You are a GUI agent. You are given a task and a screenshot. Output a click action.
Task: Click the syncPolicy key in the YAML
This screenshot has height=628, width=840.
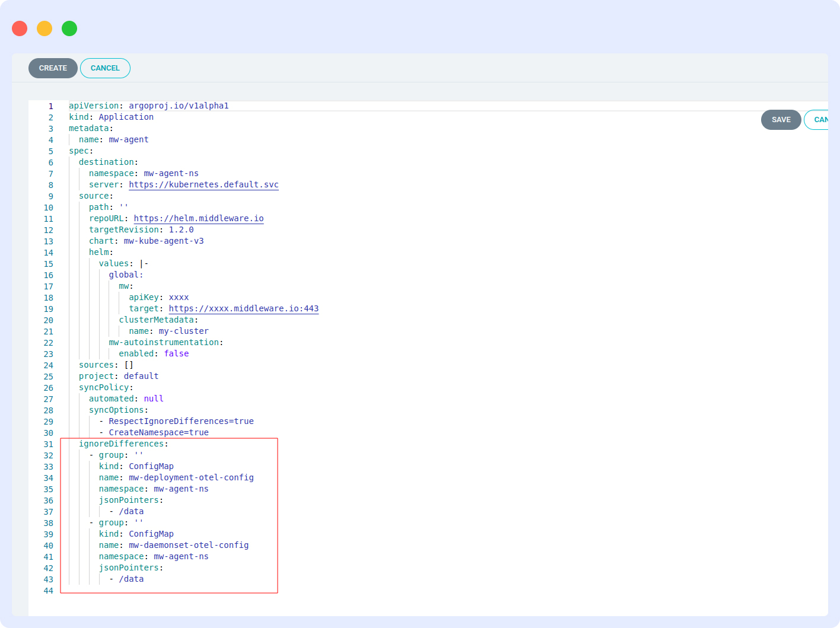click(x=104, y=387)
